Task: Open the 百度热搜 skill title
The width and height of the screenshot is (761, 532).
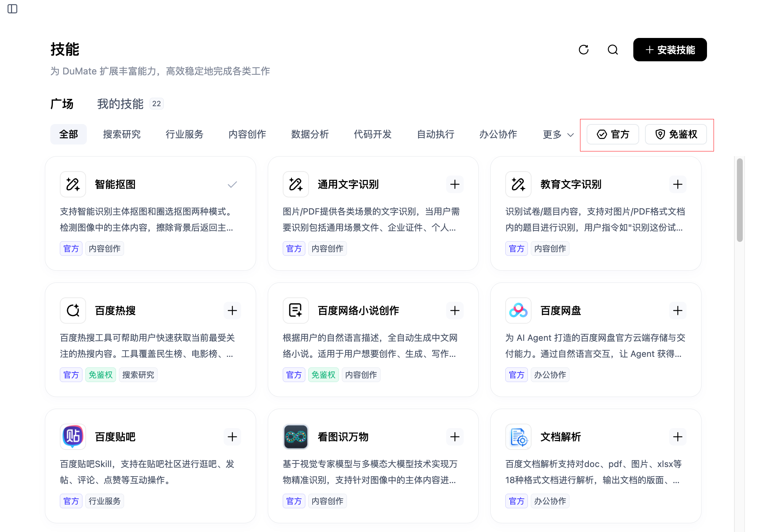Action: coord(115,311)
